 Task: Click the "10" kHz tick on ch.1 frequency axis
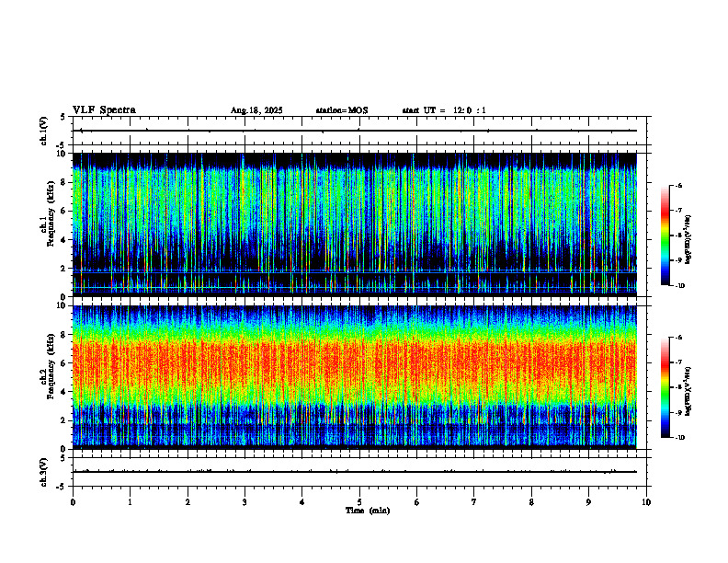tap(63, 154)
